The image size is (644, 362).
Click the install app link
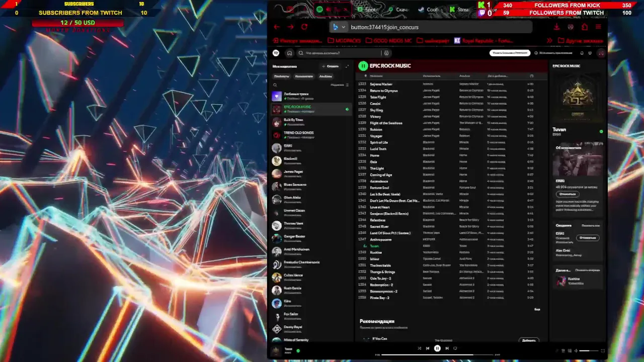click(553, 53)
